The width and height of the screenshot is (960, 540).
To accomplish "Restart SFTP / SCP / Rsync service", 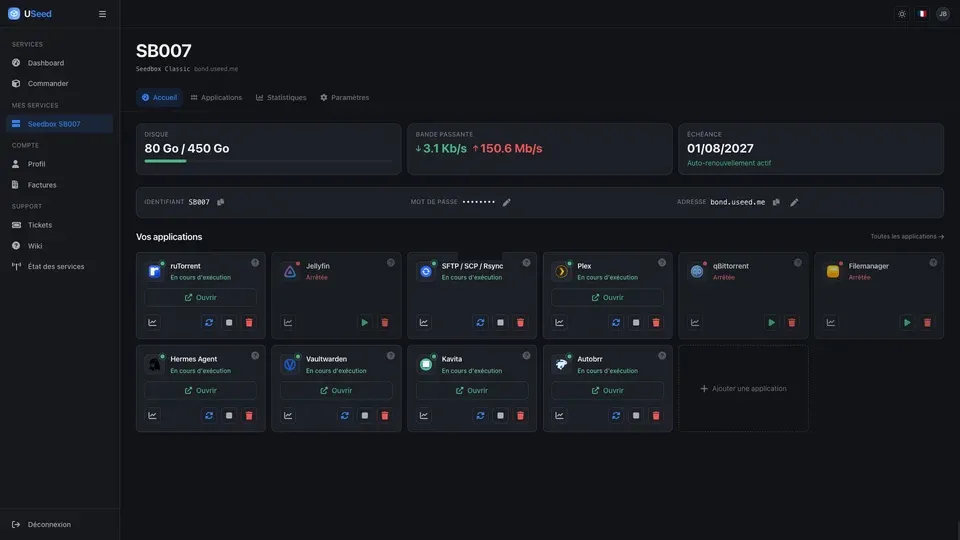I will coord(480,323).
